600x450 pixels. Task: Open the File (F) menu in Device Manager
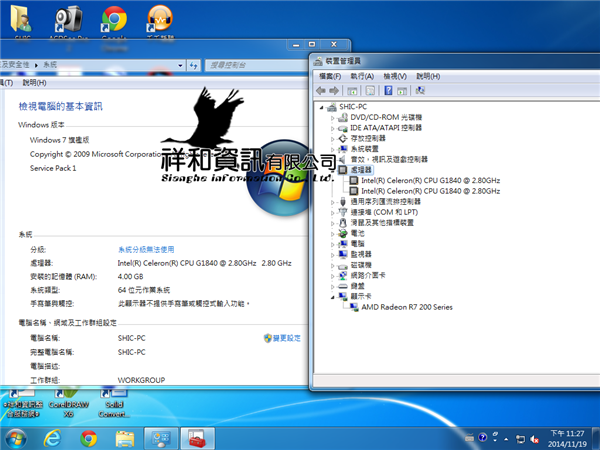330,76
